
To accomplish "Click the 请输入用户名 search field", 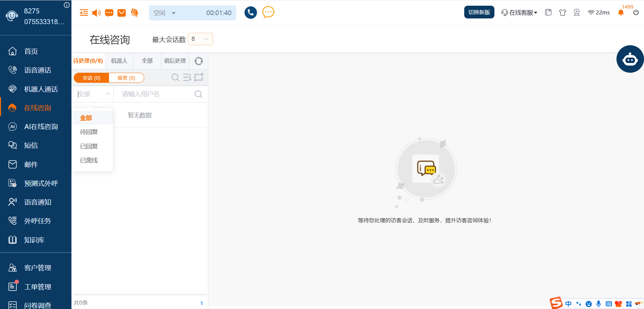I will click(x=156, y=94).
